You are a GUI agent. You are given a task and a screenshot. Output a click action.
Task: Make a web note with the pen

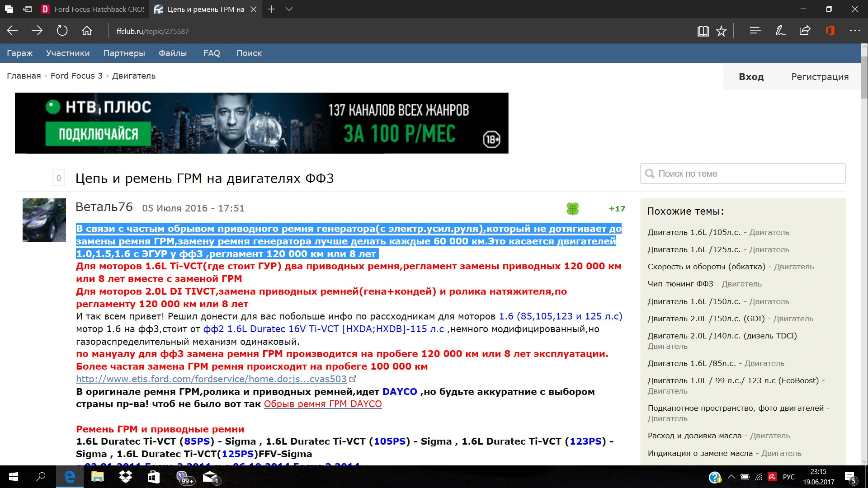[780, 31]
